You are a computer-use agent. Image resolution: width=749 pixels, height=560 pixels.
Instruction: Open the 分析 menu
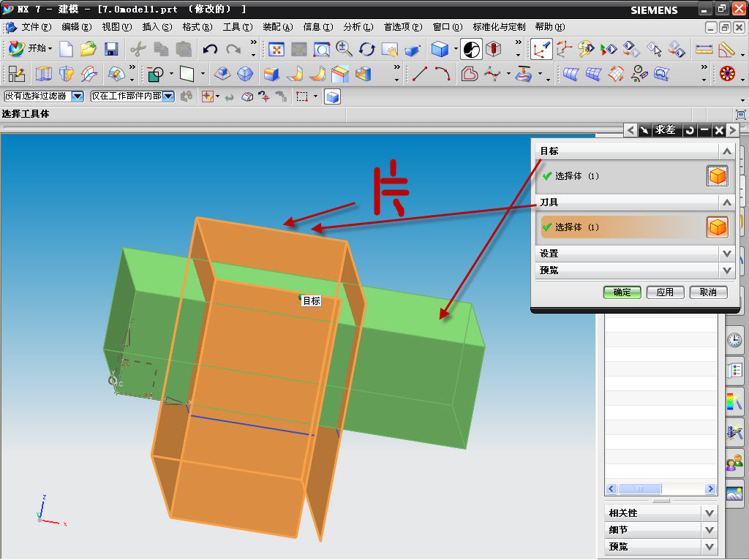(x=358, y=27)
